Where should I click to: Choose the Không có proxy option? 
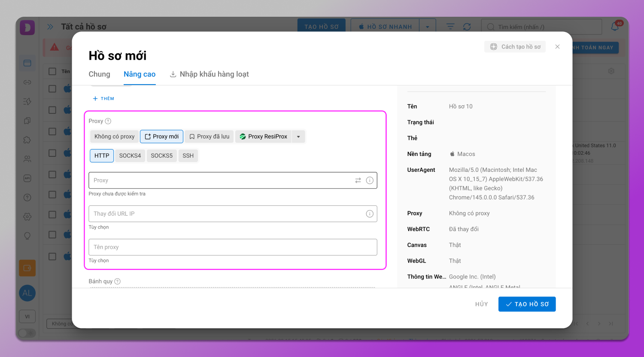click(x=114, y=137)
